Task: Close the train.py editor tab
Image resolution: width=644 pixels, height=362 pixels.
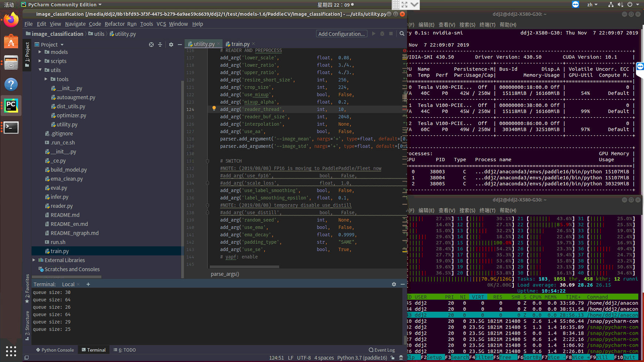Action: [253, 44]
